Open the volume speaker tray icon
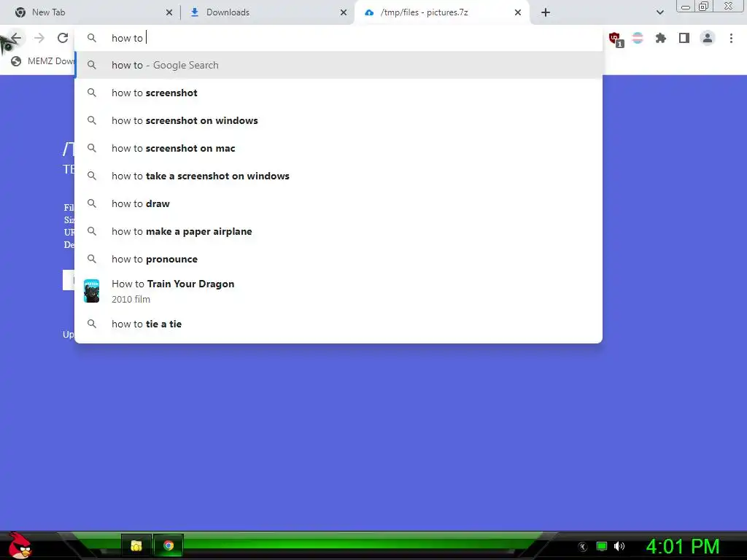This screenshot has height=560, width=747. click(619, 546)
